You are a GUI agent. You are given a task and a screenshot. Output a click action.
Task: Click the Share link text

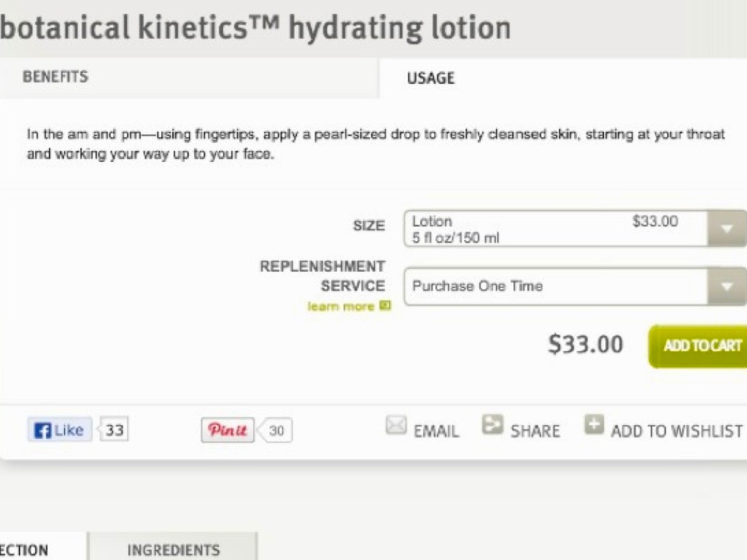535,431
